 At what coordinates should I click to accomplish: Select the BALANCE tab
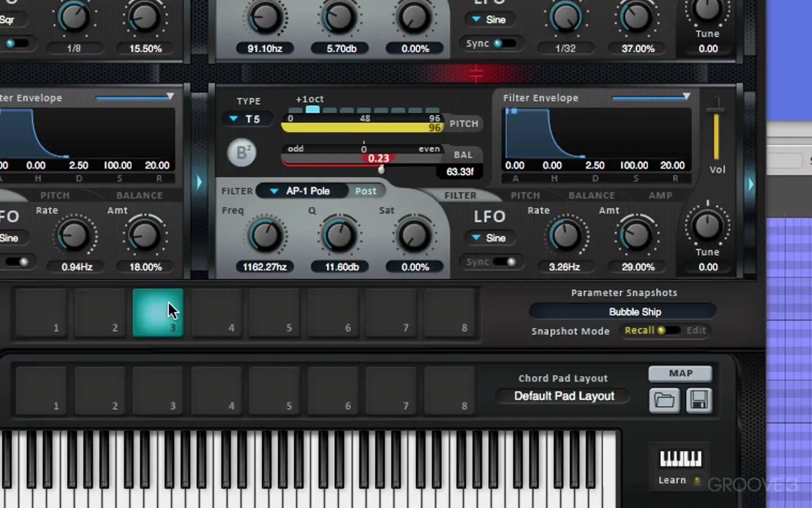(x=592, y=195)
